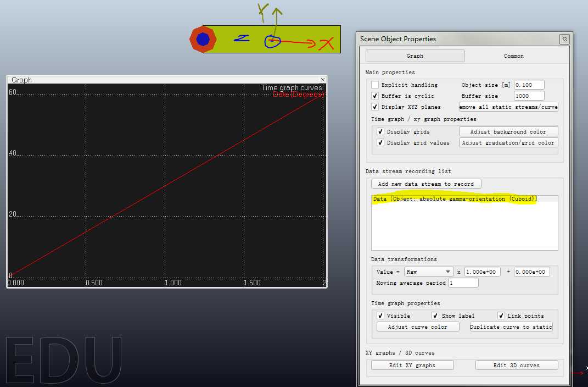Toggle Display XYZ planes checkbox
This screenshot has height=387, width=588.
(374, 107)
